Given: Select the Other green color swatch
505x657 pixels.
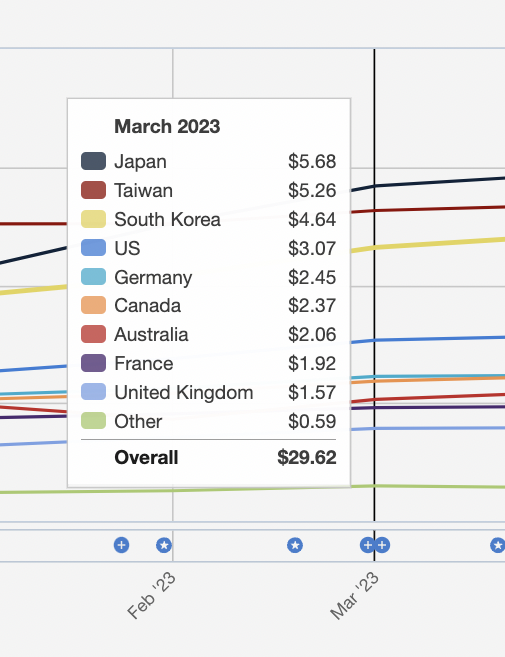Looking at the screenshot, I should point(93,421).
